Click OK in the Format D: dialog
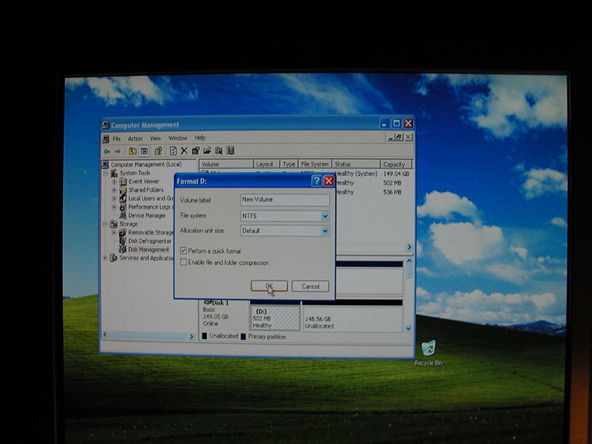Image resolution: width=592 pixels, height=444 pixels. 269,286
